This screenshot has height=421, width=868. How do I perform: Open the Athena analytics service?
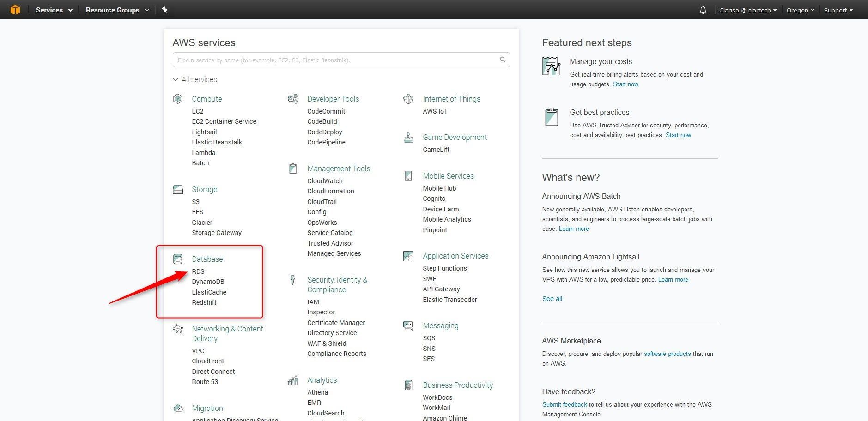tap(318, 392)
